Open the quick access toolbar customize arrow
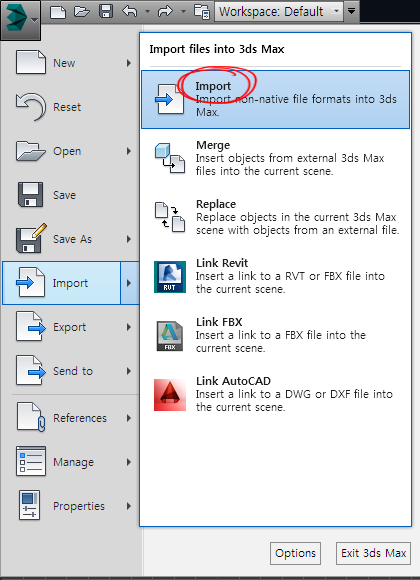 pos(352,11)
